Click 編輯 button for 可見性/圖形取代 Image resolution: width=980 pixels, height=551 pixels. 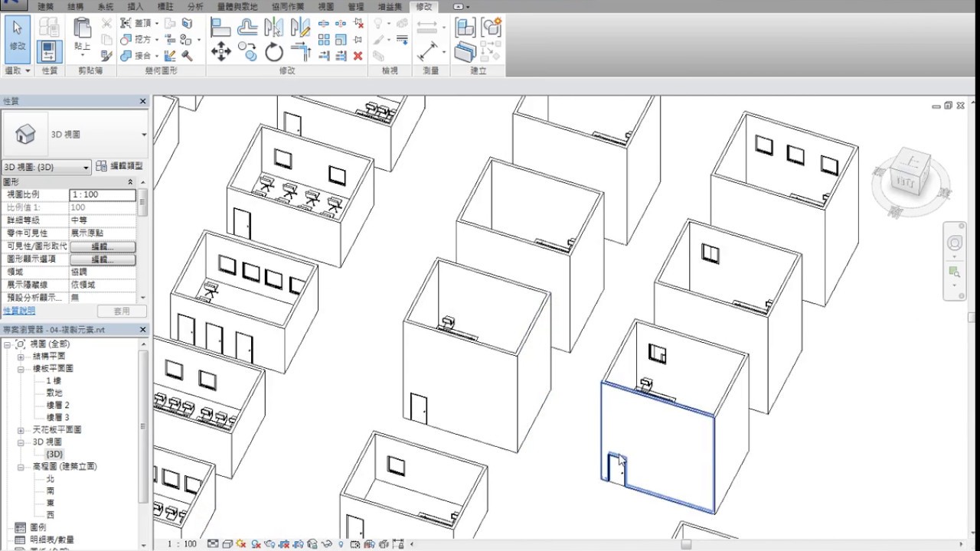pos(103,247)
